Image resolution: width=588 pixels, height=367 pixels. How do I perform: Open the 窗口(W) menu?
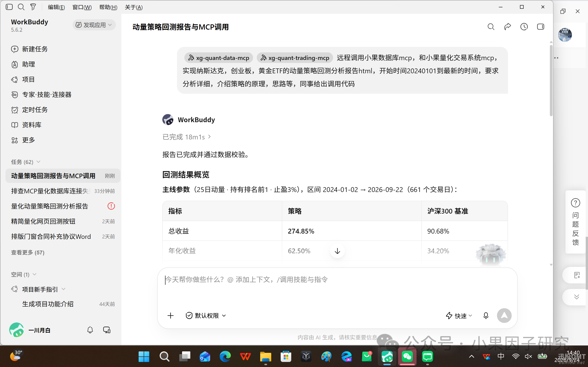pos(82,7)
